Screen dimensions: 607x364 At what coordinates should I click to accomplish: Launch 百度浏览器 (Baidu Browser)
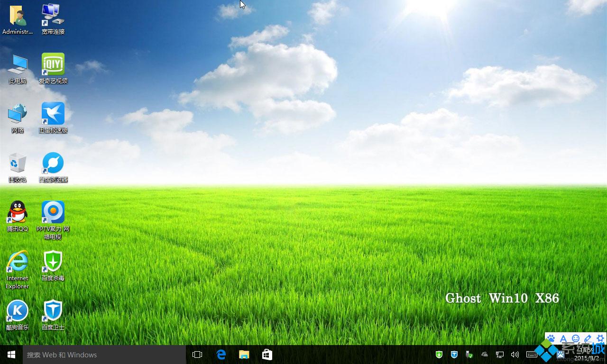click(x=52, y=164)
